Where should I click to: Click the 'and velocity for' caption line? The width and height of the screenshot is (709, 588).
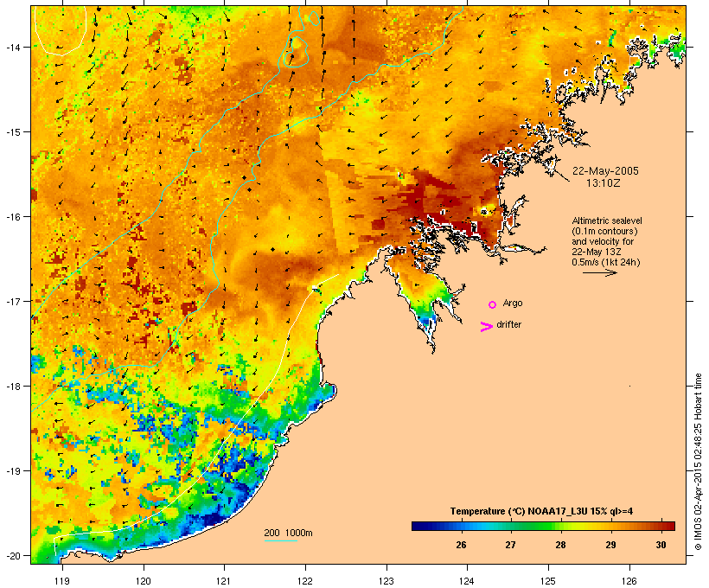(603, 241)
